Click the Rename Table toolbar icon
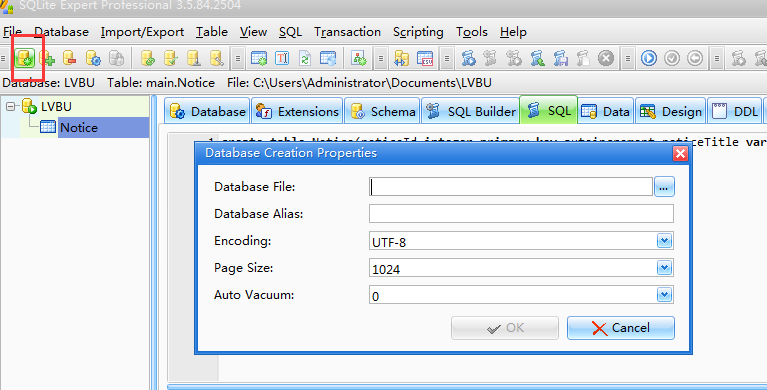Screen dimensions: 767x390 pyautogui.click(x=282, y=58)
